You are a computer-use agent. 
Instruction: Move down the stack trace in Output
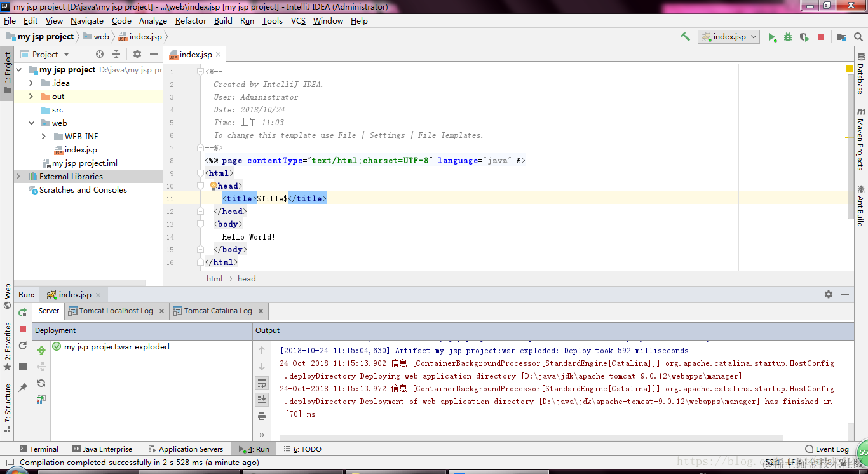click(262, 367)
